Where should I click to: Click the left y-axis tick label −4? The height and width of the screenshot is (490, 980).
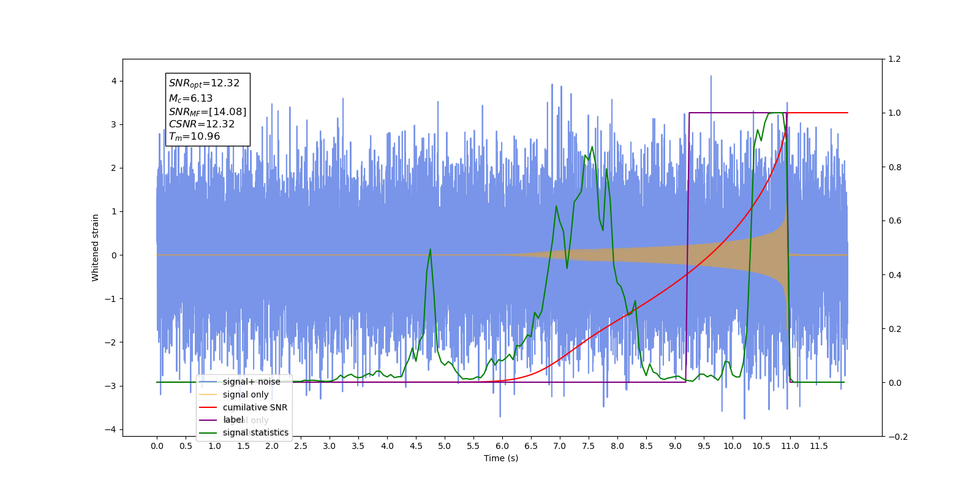[x=111, y=429]
